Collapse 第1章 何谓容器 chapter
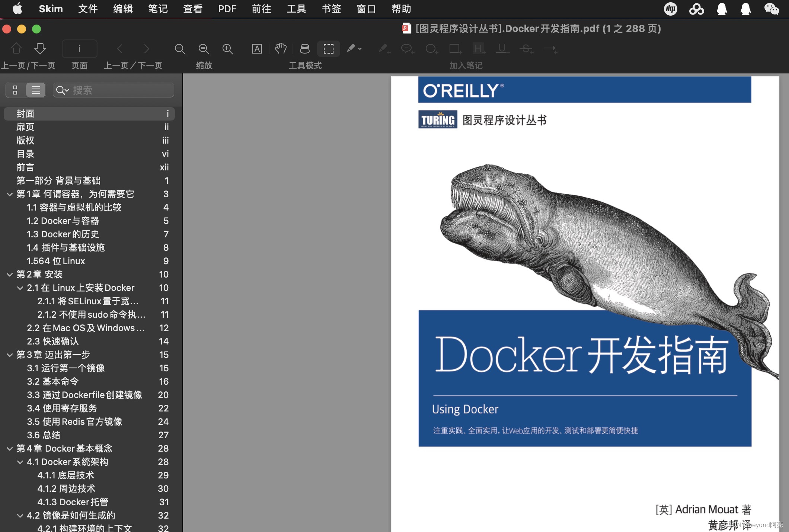Screen dimensions: 789x532 pos(10,194)
